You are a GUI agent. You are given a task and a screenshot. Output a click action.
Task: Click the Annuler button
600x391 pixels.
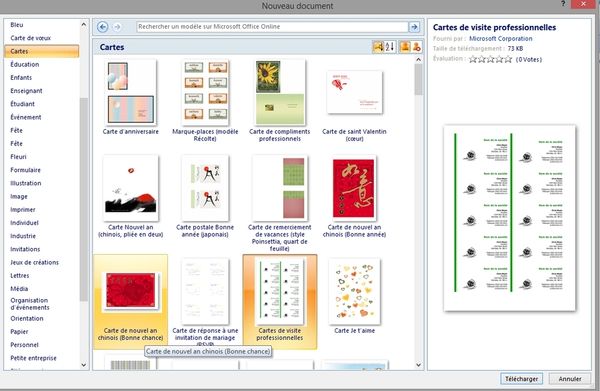[x=570, y=379]
